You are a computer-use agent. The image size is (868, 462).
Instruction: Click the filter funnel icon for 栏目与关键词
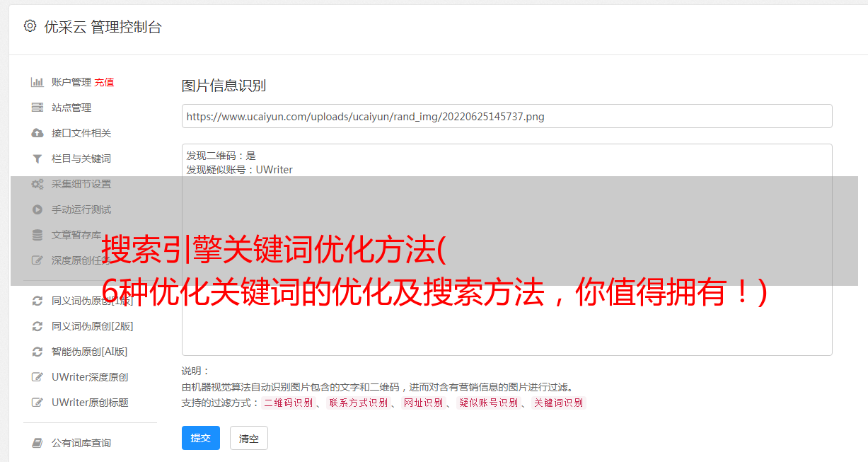point(37,158)
